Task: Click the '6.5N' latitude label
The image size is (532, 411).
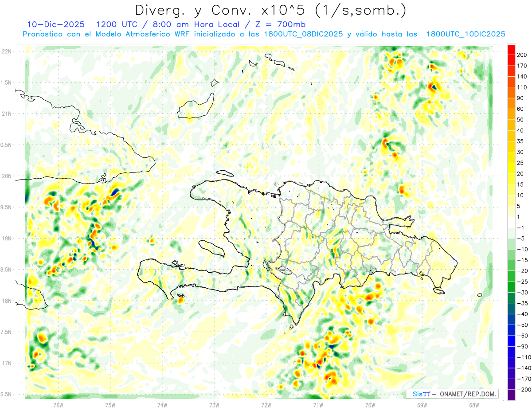Action: point(7,394)
